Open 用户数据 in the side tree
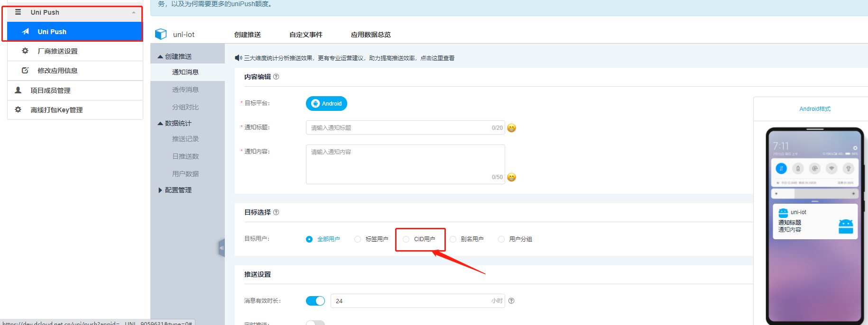This screenshot has width=868, height=325. (x=185, y=174)
